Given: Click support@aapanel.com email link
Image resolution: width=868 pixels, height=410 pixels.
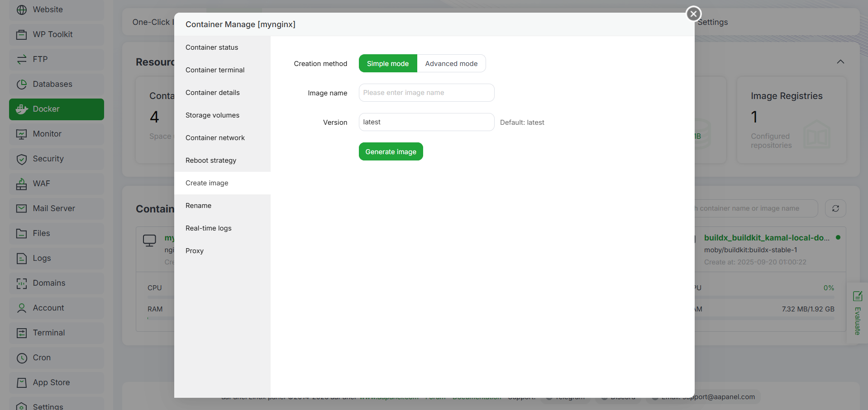Looking at the screenshot, I should tap(719, 397).
